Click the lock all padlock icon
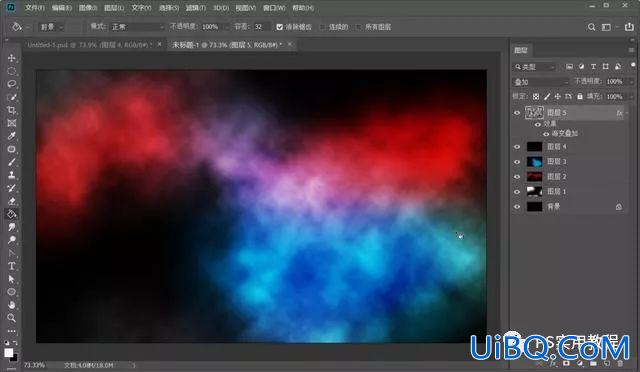Screen dimensions: 640x372 point(580,97)
